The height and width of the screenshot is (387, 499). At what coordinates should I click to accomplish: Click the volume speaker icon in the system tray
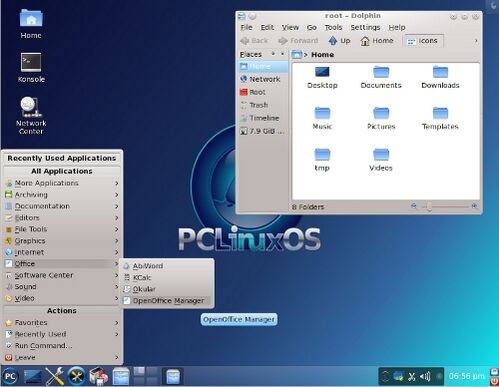(x=425, y=377)
